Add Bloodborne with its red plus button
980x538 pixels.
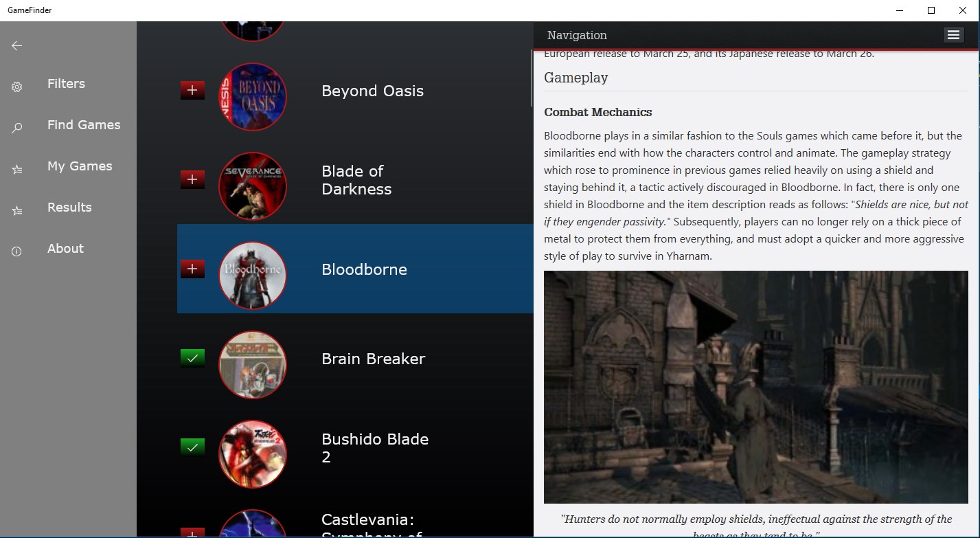(x=192, y=269)
